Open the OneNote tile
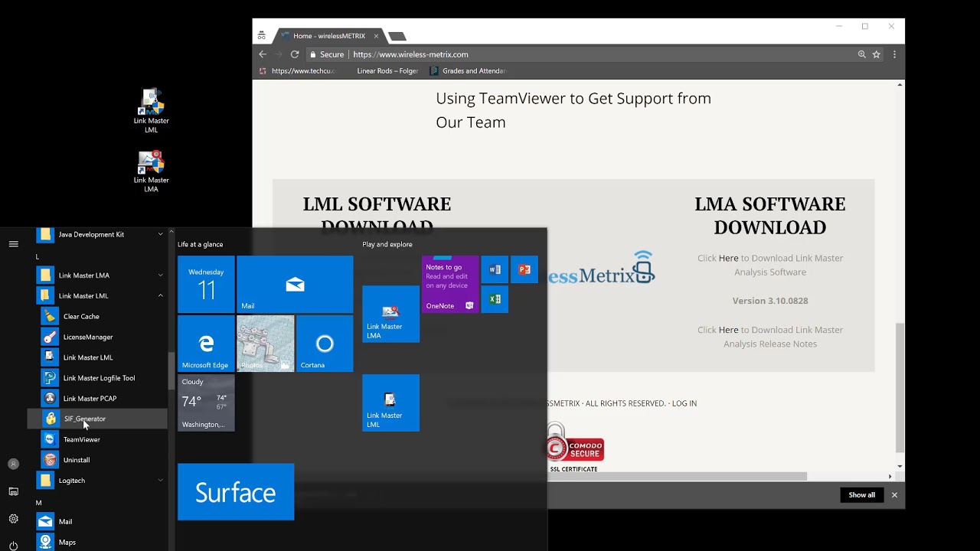980x551 pixels. click(x=449, y=285)
